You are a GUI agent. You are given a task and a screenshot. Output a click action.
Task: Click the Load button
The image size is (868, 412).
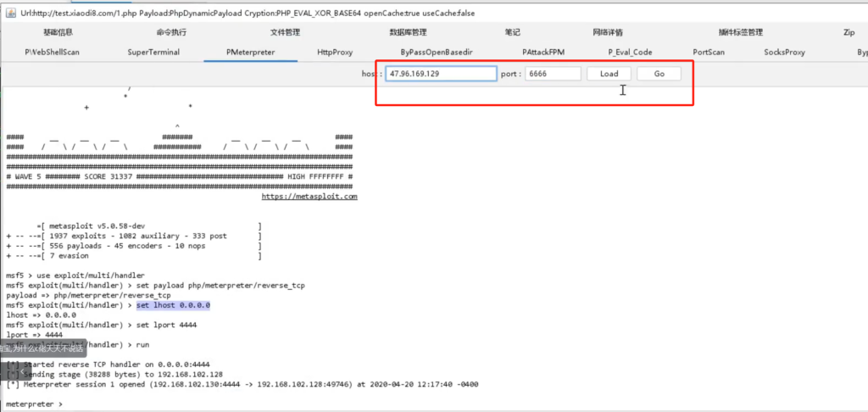click(609, 74)
